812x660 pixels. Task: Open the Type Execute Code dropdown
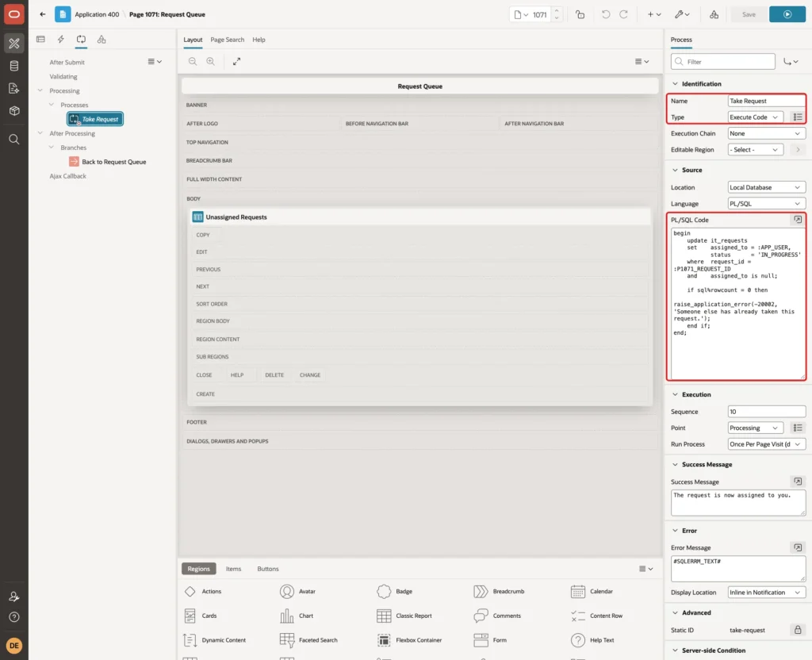tap(755, 117)
